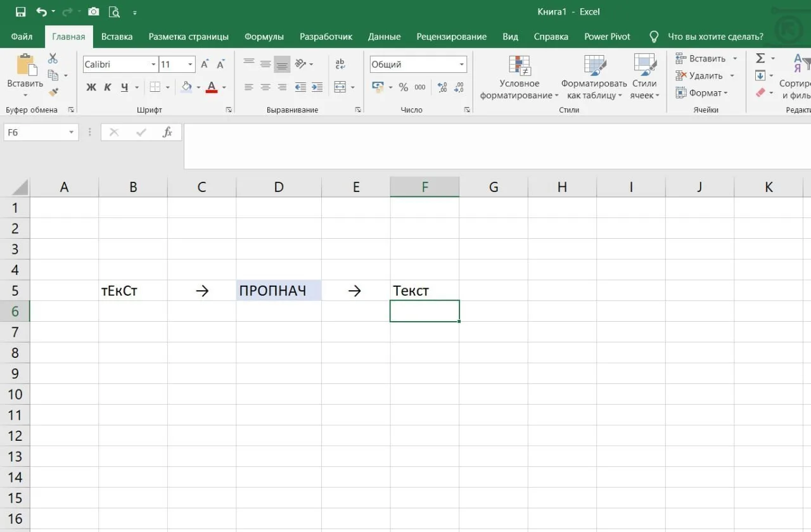Open the font name Calibri dropdown
Screen dimensions: 811x532
(153, 65)
